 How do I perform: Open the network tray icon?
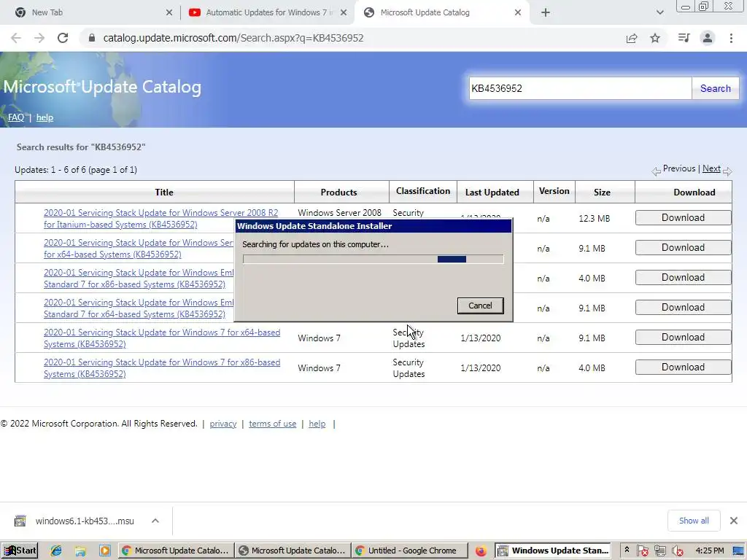659,551
